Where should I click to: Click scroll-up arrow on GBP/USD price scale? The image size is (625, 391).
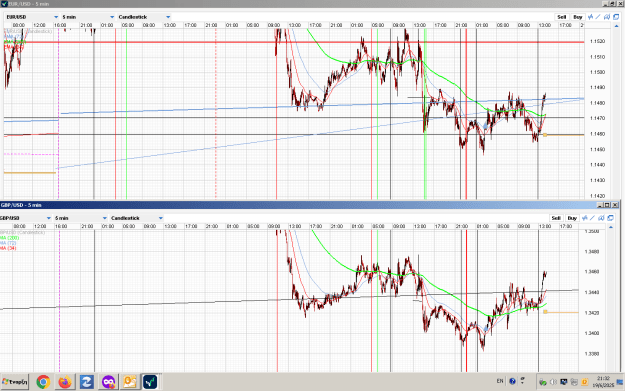(x=611, y=227)
